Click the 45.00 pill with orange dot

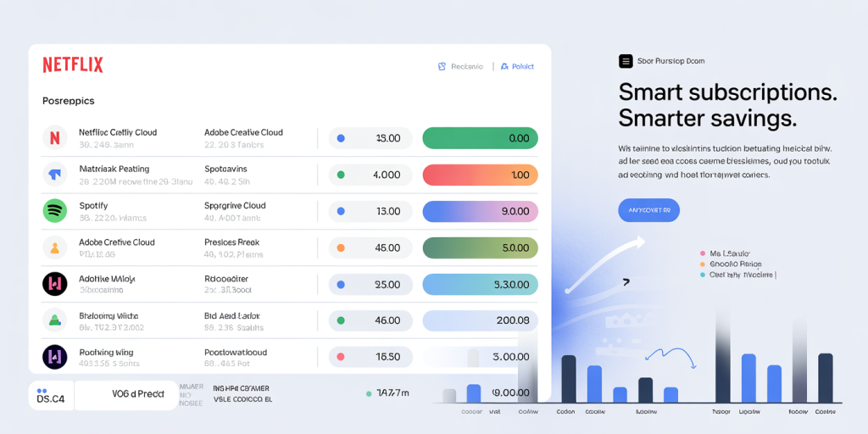(x=370, y=248)
